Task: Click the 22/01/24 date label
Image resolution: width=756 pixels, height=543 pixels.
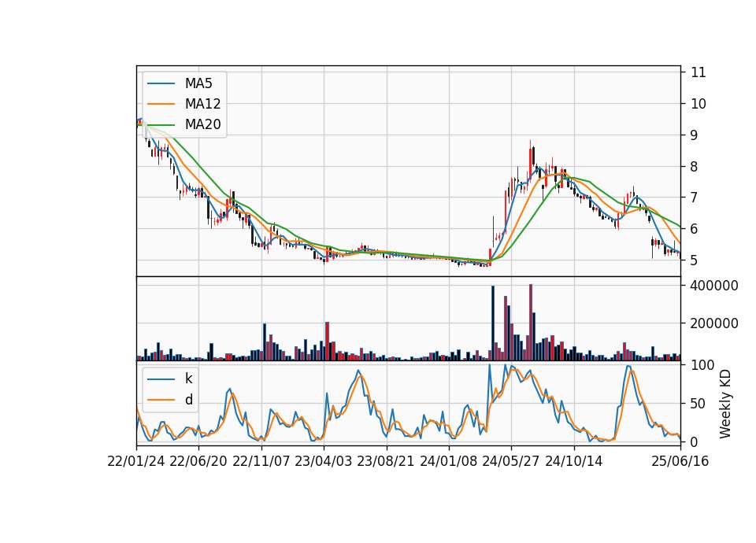Action: (x=136, y=462)
